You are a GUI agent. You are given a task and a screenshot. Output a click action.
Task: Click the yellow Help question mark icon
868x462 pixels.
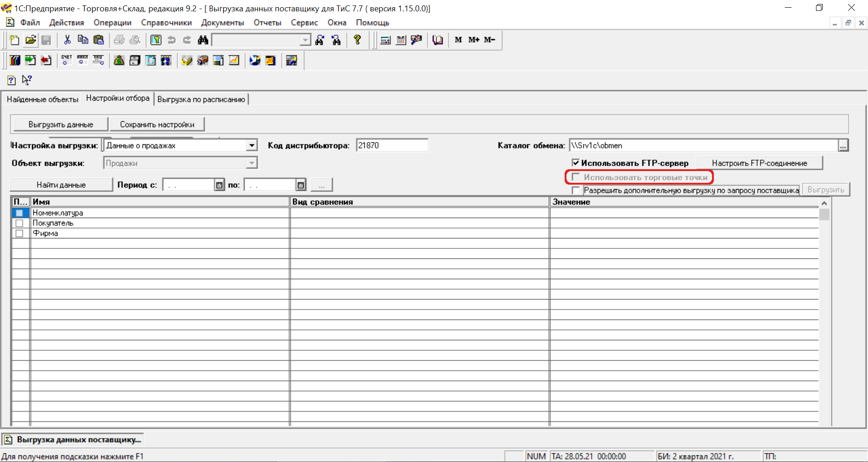(x=358, y=40)
